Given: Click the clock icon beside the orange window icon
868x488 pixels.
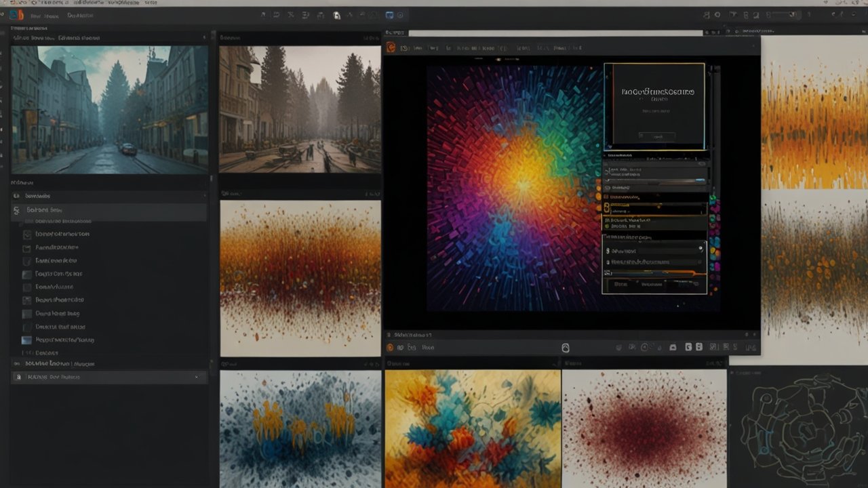Looking at the screenshot, I should (404, 48).
